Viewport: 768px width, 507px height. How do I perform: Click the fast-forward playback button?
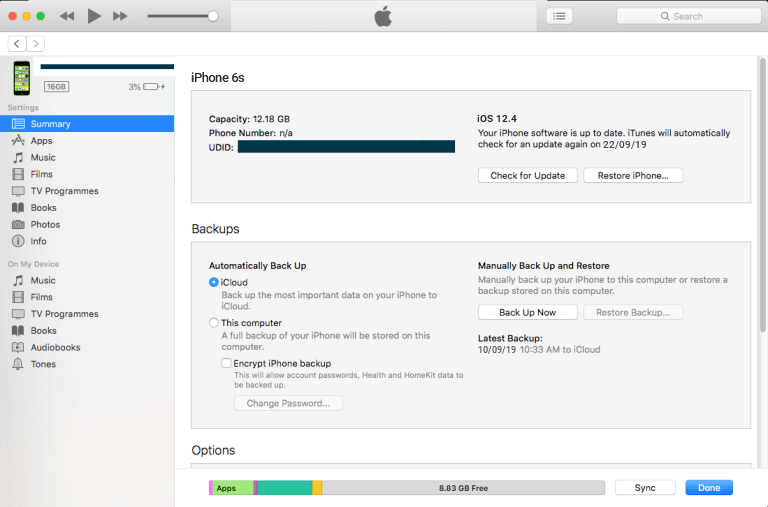(120, 16)
